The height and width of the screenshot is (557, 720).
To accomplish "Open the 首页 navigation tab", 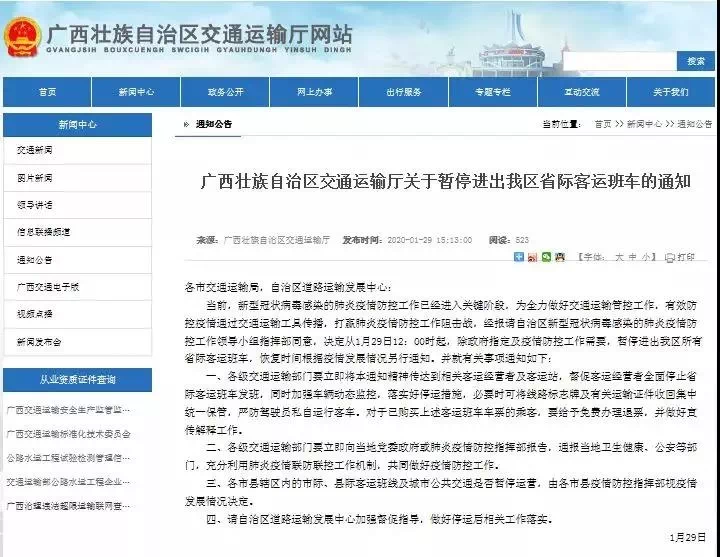I will (47, 92).
